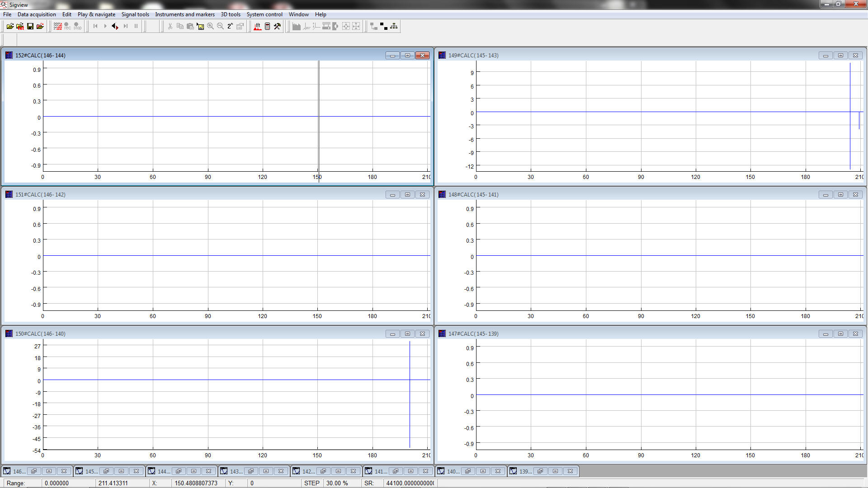Open the signal calculator icon
The width and height of the screenshot is (868, 488).
(x=267, y=26)
